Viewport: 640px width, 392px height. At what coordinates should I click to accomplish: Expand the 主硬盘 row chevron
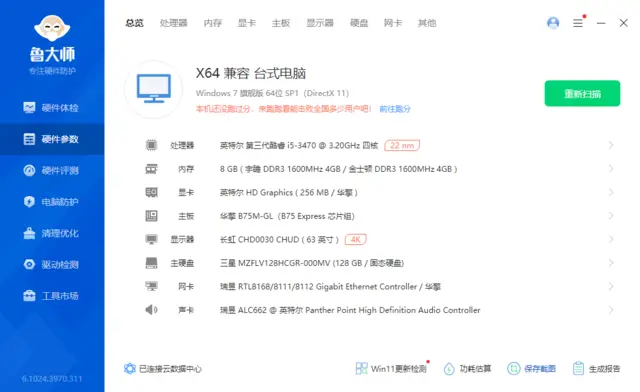click(x=611, y=263)
